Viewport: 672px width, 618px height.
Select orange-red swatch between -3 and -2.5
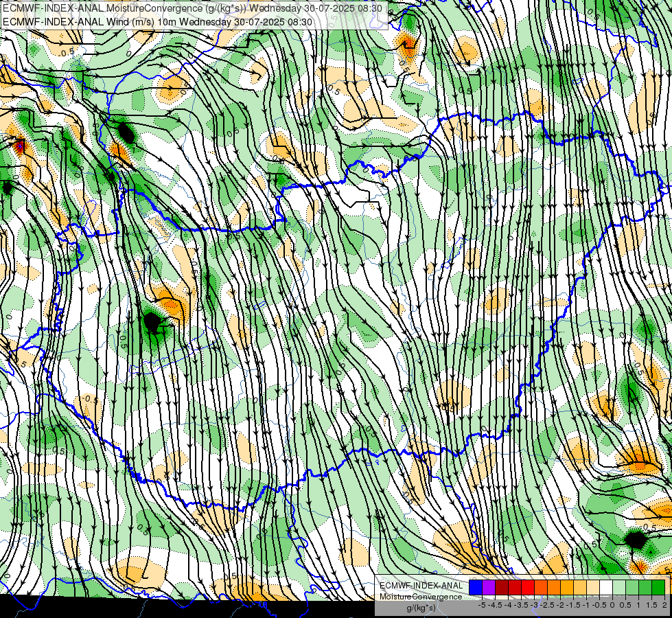541,588
